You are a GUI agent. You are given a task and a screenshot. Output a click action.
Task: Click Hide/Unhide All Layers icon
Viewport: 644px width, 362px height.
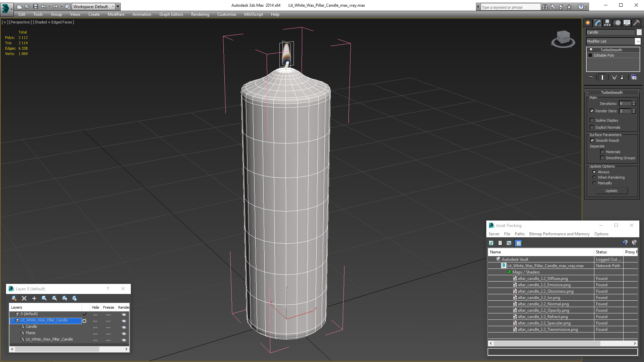click(64, 298)
